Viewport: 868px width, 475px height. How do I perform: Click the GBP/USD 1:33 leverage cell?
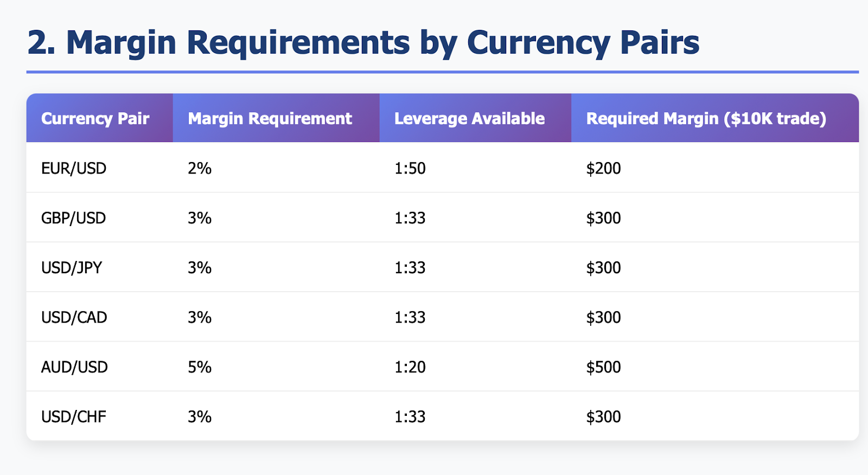pyautogui.click(x=410, y=218)
